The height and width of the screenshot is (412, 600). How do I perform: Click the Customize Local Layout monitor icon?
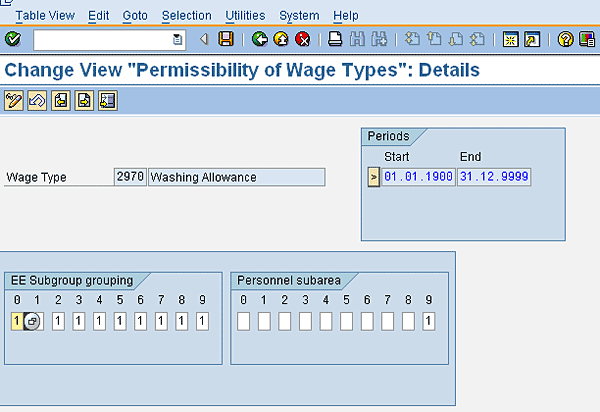pyautogui.click(x=587, y=39)
